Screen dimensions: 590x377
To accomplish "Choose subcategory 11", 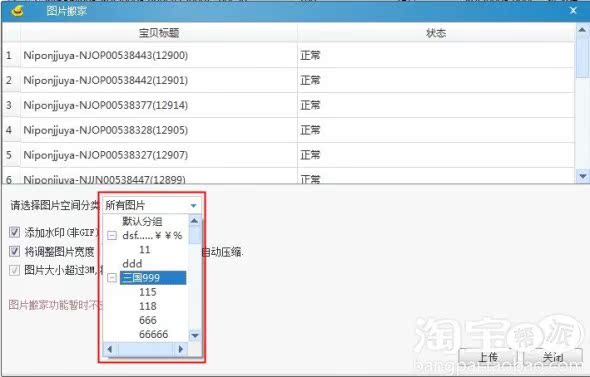I will point(144,250).
